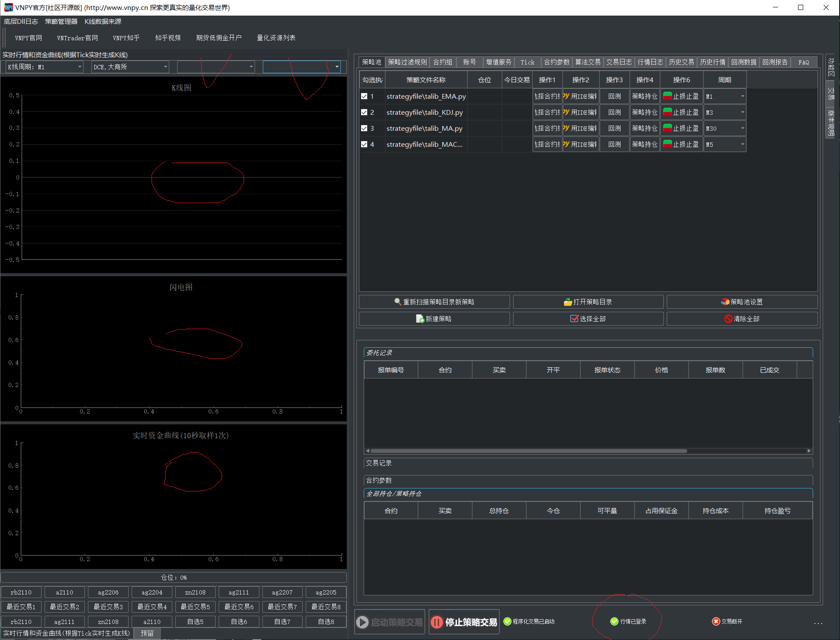Uncheck strategy 3 talib_MA.py checkbox
This screenshot has width=840, height=640.
pyautogui.click(x=364, y=128)
